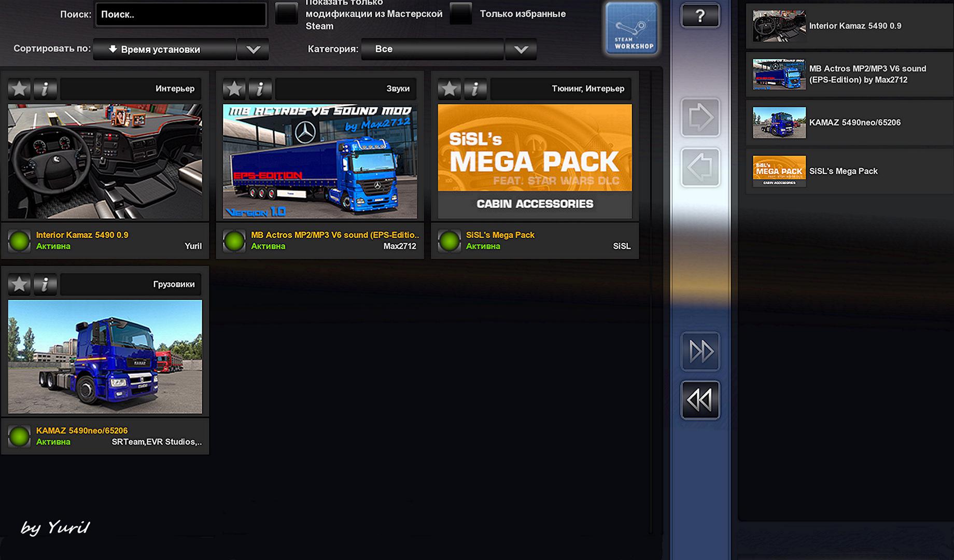
Task: Star the SiSL's Mega Pack mod
Action: pos(450,89)
